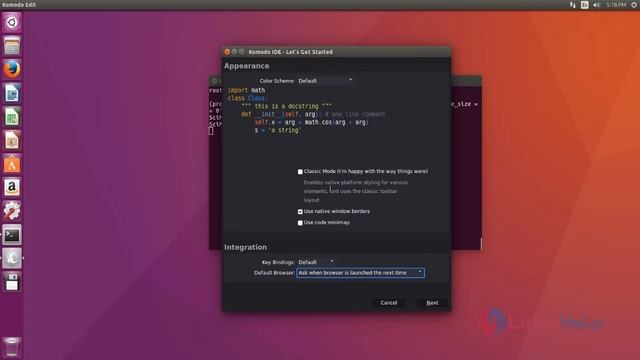Enable Use code minimap checkbox

click(x=300, y=223)
